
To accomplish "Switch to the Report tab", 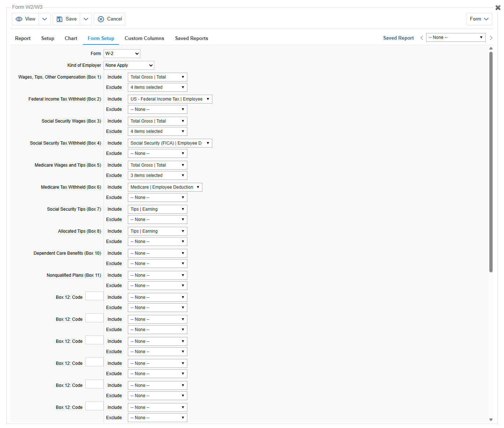I will point(23,38).
